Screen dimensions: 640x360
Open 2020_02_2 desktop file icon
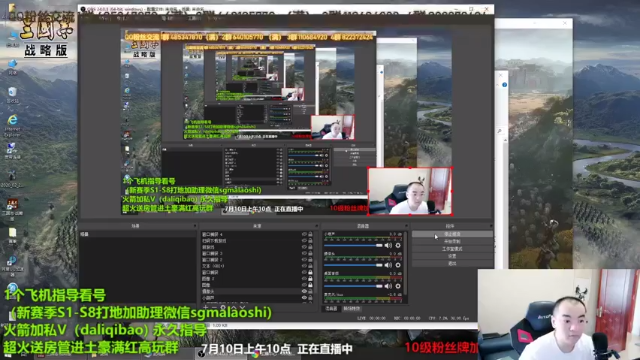12,178
